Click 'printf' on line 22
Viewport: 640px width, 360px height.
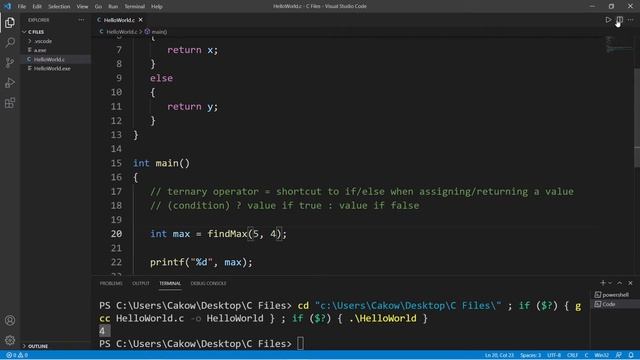click(x=167, y=262)
